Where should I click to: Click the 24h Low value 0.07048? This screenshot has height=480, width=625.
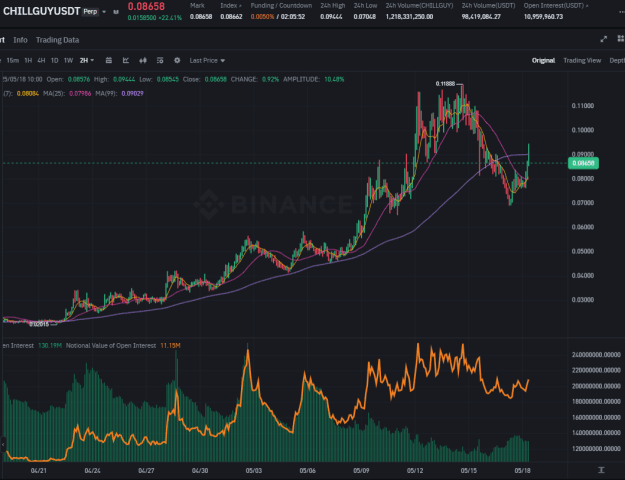point(365,17)
